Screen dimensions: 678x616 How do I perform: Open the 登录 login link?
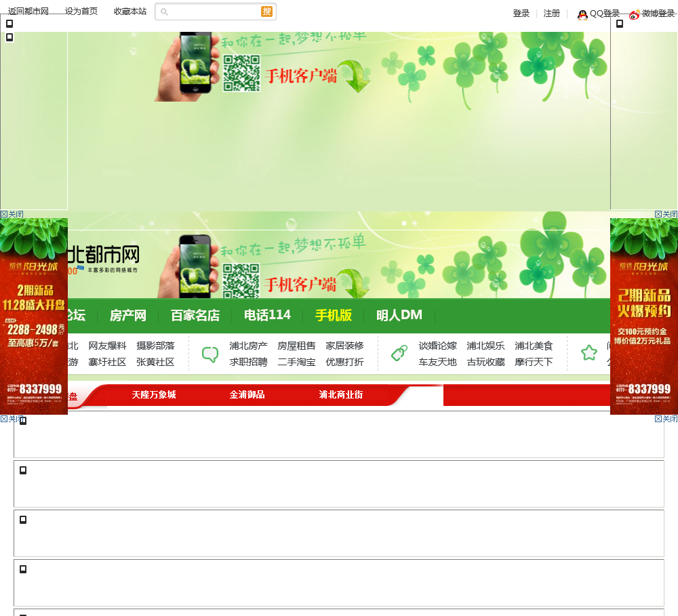click(521, 14)
